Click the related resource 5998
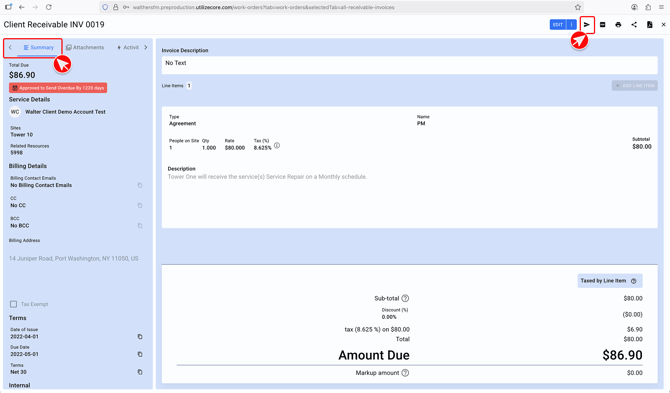Screen dimensions: 670x393 [x=17, y=153]
